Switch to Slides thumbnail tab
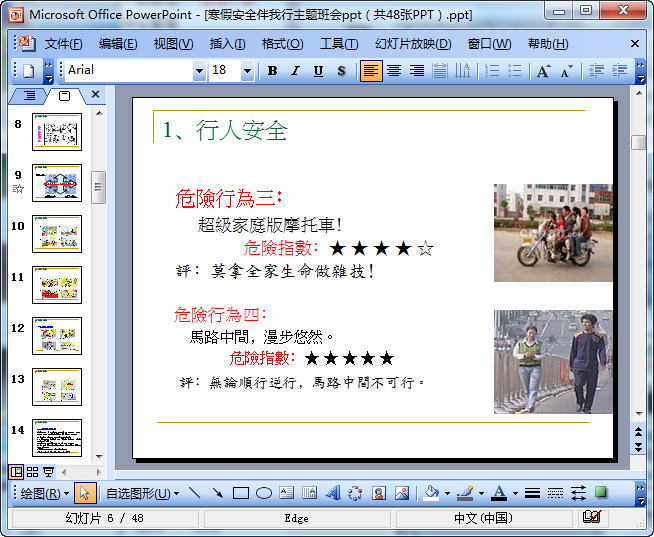This screenshot has height=537, width=654. pyautogui.click(x=65, y=96)
